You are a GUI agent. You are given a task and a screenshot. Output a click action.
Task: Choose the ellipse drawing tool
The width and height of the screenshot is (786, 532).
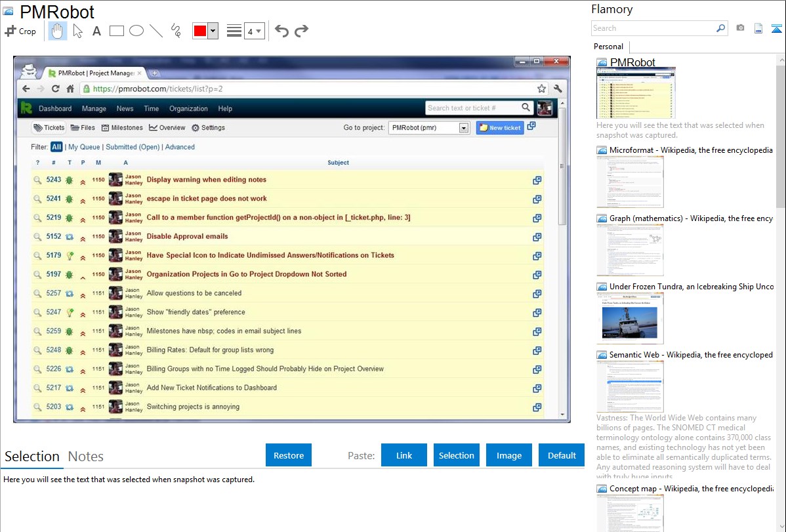click(136, 31)
